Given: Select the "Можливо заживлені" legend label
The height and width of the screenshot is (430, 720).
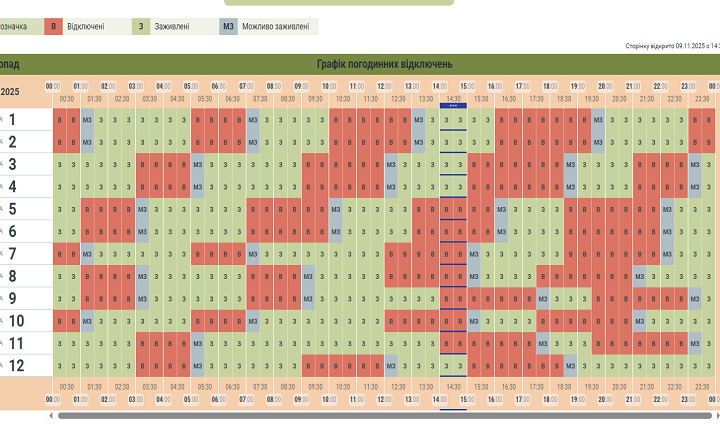Looking at the screenshot, I should coord(275,27).
